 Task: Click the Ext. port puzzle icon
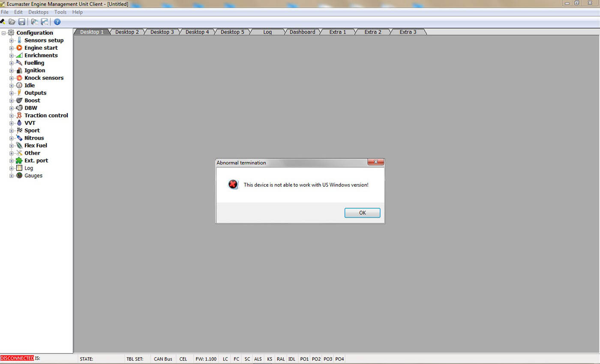coord(19,161)
